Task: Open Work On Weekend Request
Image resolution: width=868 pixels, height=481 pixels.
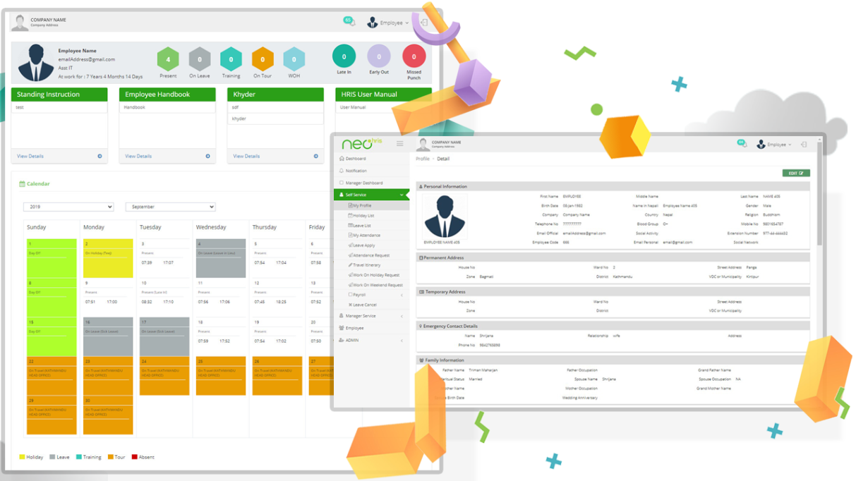Action: coord(377,285)
